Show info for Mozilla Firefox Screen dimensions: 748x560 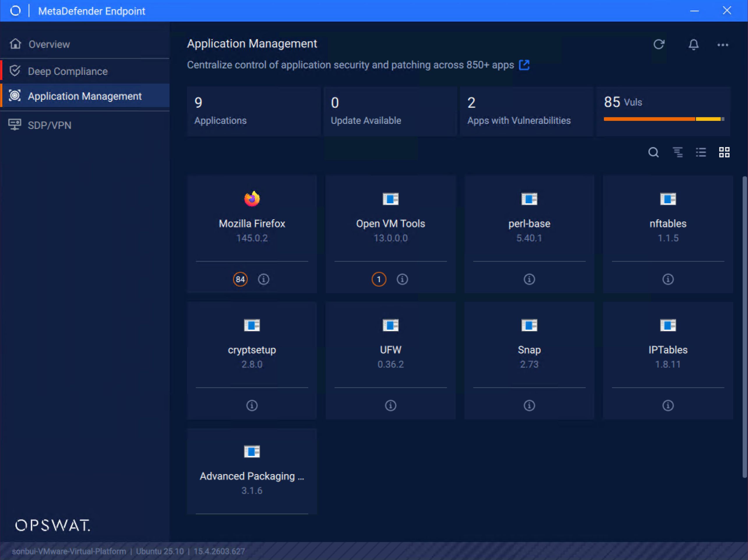(x=263, y=279)
